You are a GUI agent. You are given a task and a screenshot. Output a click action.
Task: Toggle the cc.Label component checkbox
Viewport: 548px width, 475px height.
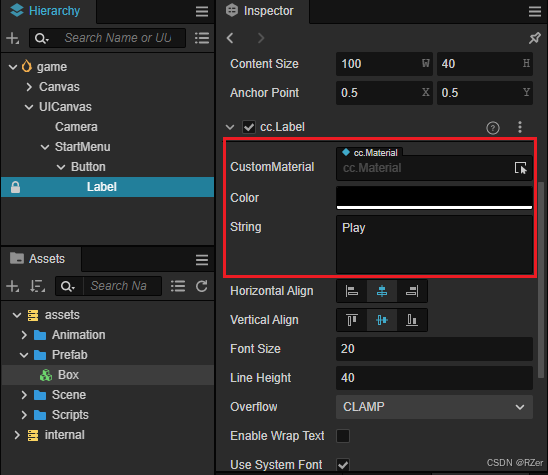click(x=249, y=127)
